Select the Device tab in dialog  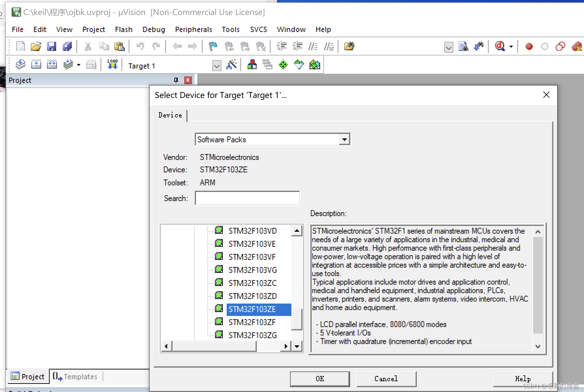click(170, 115)
